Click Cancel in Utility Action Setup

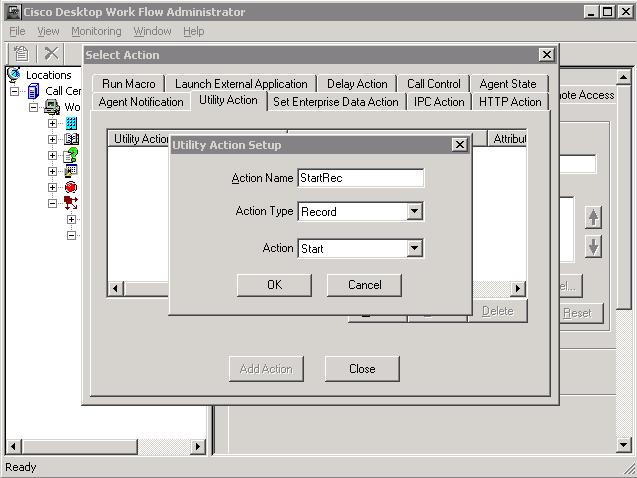point(364,285)
